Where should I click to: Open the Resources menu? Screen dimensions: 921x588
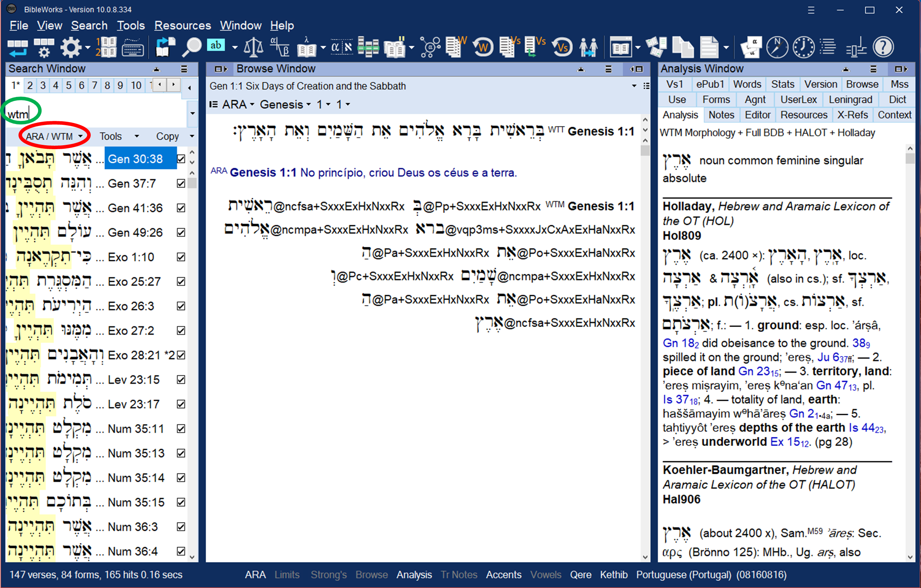pyautogui.click(x=182, y=26)
